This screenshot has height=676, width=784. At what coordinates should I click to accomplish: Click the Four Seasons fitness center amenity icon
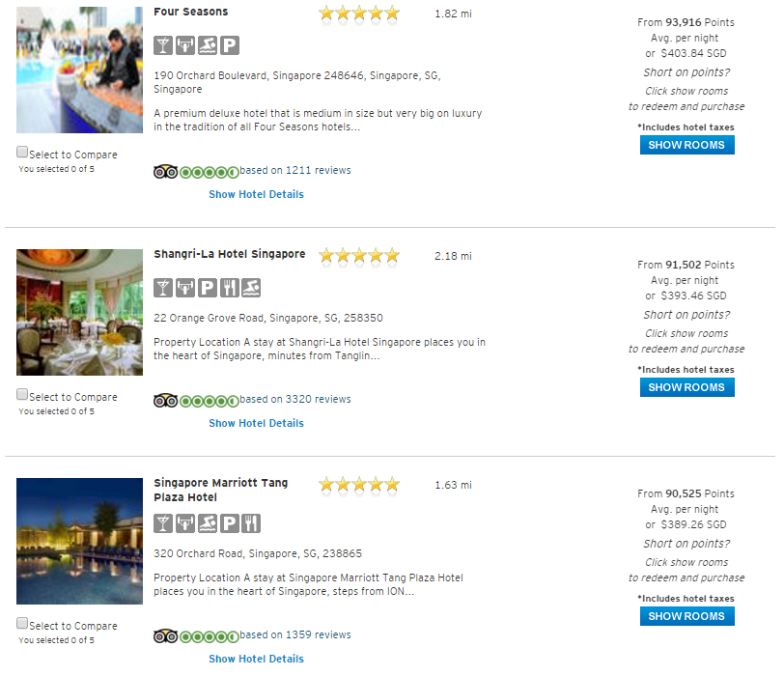click(x=185, y=45)
